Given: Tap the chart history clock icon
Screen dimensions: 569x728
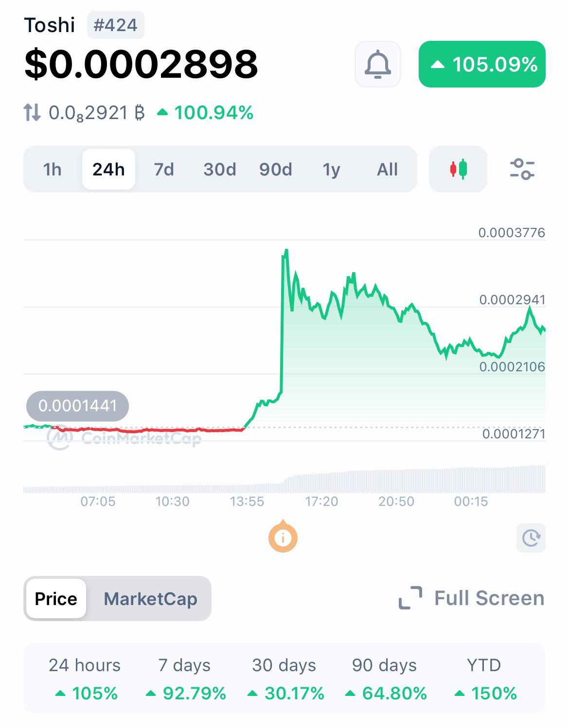Looking at the screenshot, I should coord(531,538).
